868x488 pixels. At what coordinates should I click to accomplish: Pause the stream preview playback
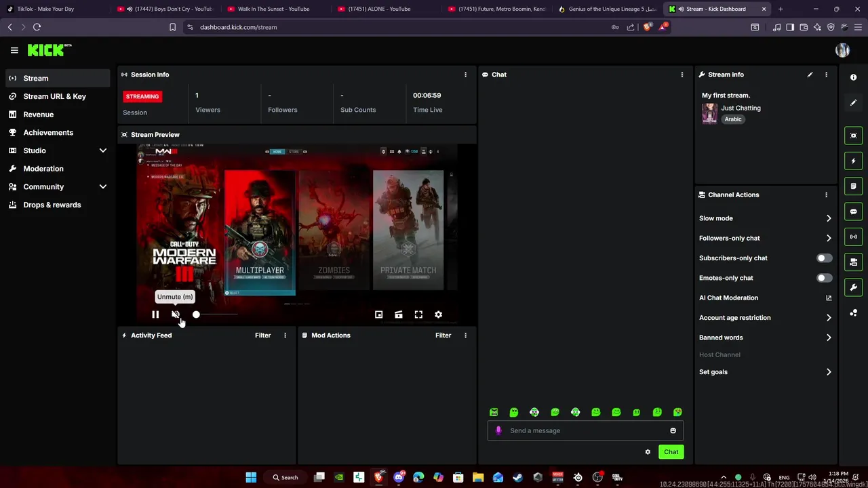pyautogui.click(x=155, y=314)
